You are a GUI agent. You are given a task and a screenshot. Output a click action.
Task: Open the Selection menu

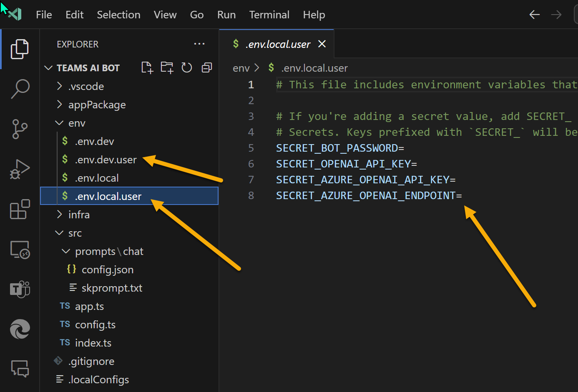tap(118, 15)
